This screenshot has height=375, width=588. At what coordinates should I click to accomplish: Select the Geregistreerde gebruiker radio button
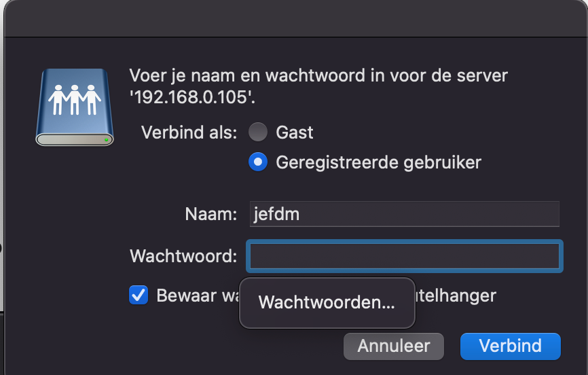pos(258,163)
